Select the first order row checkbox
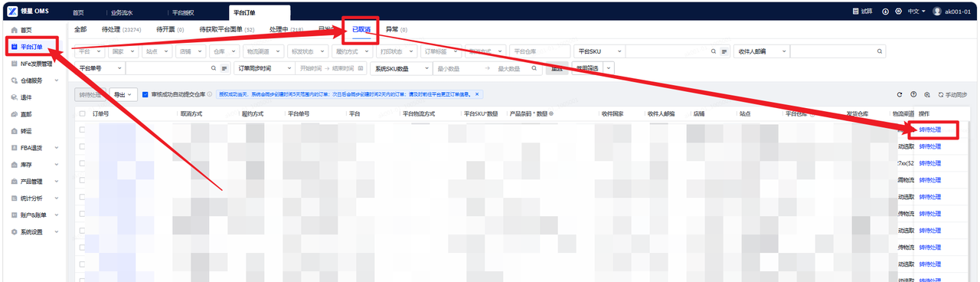 coord(83,130)
